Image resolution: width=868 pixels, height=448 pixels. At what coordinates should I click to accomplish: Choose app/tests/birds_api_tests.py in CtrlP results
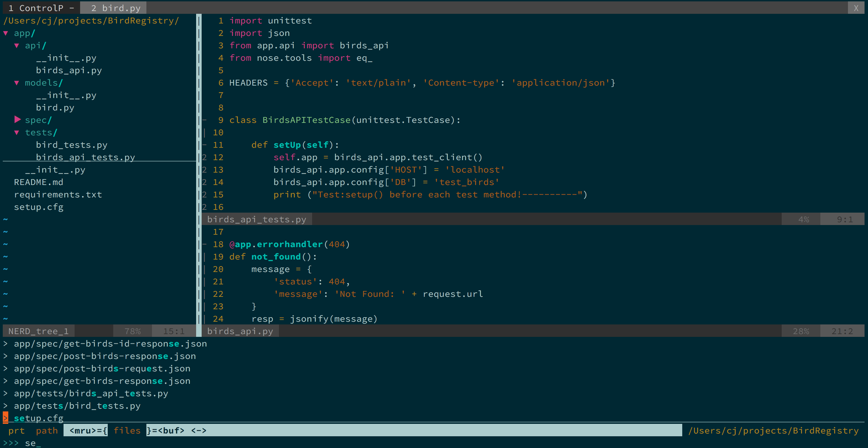click(x=91, y=393)
